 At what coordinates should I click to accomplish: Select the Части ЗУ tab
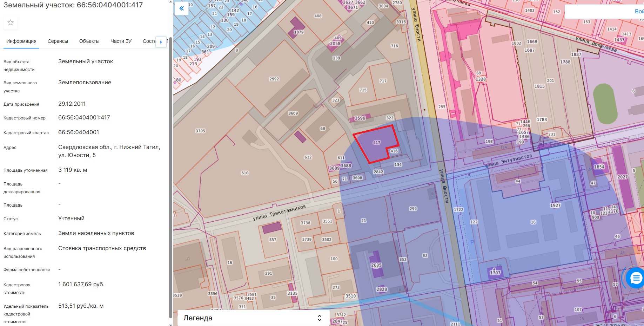coord(121,41)
